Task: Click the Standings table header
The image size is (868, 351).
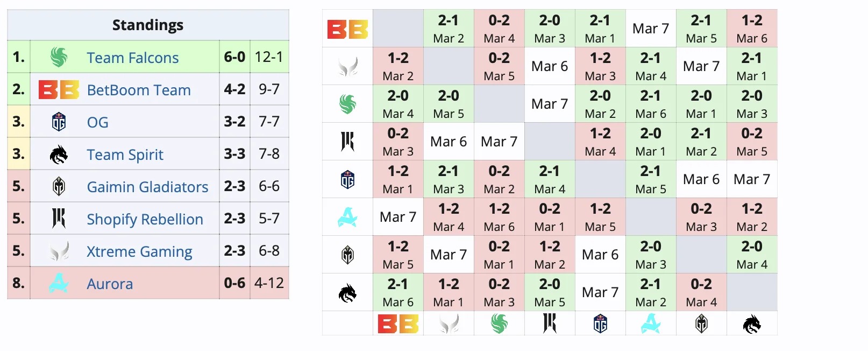Action: tap(148, 25)
